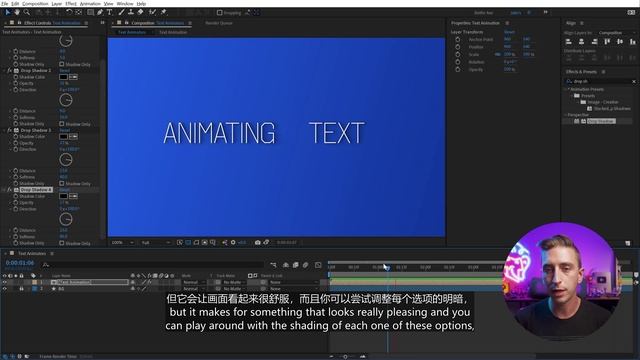Align layers to horizontal center icon
640x360 pixels.
pyautogui.click(x=581, y=42)
